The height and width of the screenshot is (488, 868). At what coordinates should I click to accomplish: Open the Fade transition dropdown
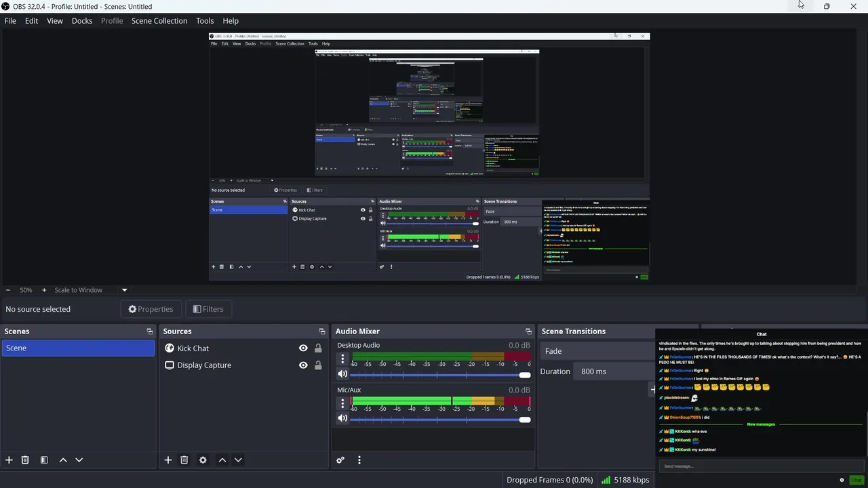tap(598, 351)
